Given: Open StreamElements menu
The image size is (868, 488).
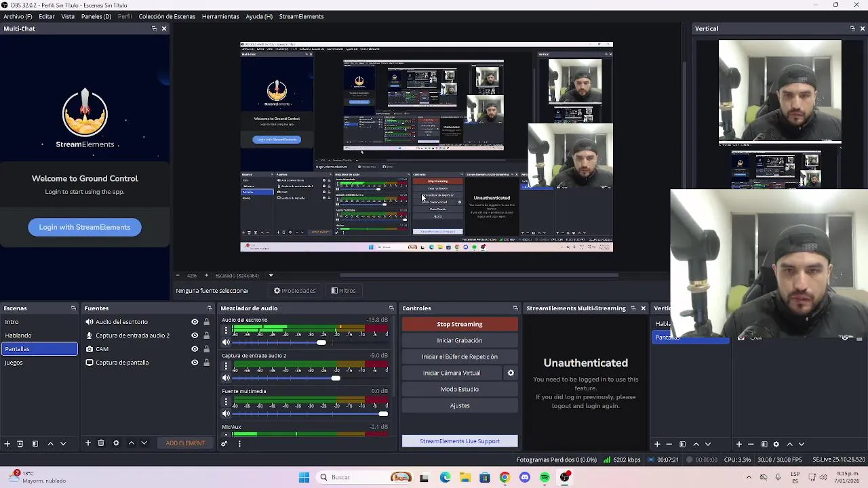Looking at the screenshot, I should pyautogui.click(x=301, y=16).
